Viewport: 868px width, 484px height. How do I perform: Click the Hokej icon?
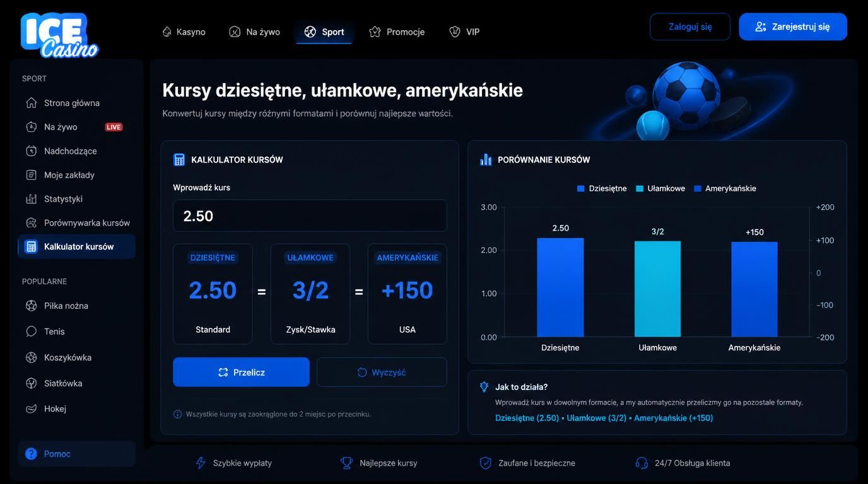[31, 408]
